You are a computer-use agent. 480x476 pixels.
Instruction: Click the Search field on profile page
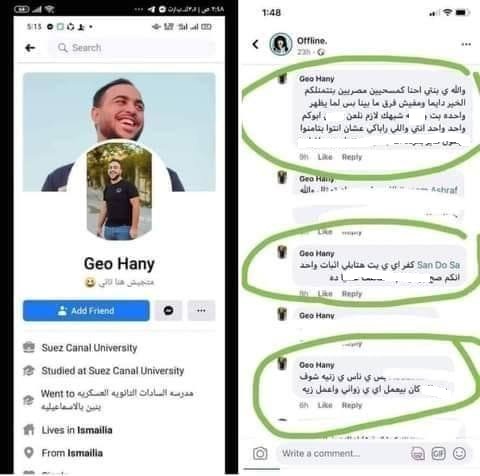132,48
